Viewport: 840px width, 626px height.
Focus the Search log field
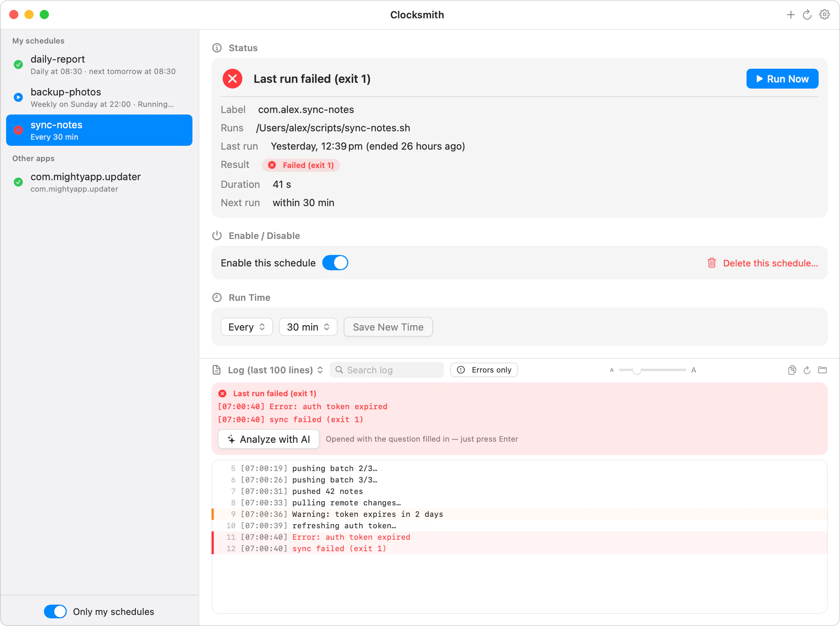(x=387, y=370)
